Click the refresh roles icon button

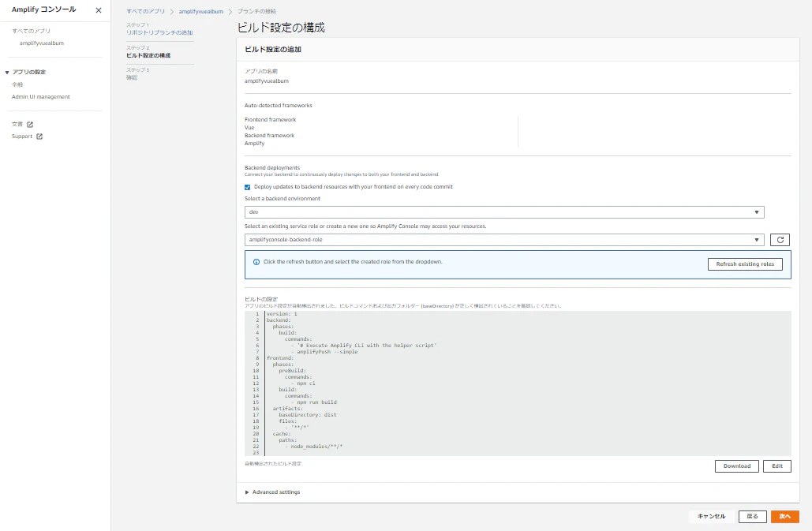click(780, 240)
